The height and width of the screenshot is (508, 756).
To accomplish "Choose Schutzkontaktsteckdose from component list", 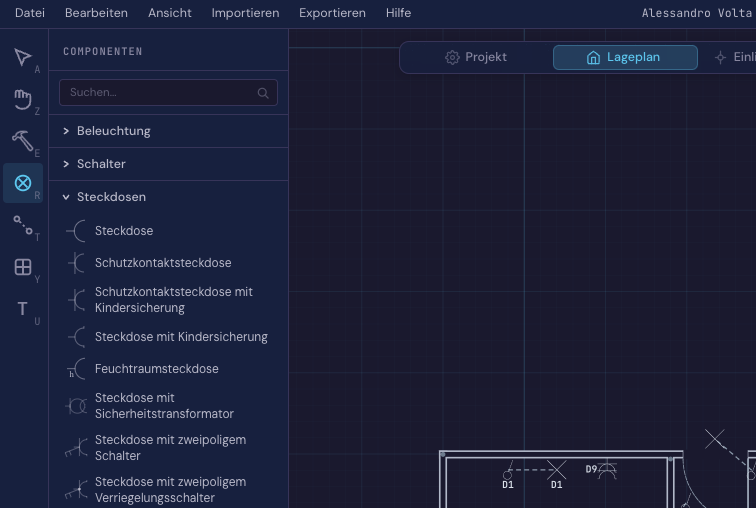I will (162, 263).
